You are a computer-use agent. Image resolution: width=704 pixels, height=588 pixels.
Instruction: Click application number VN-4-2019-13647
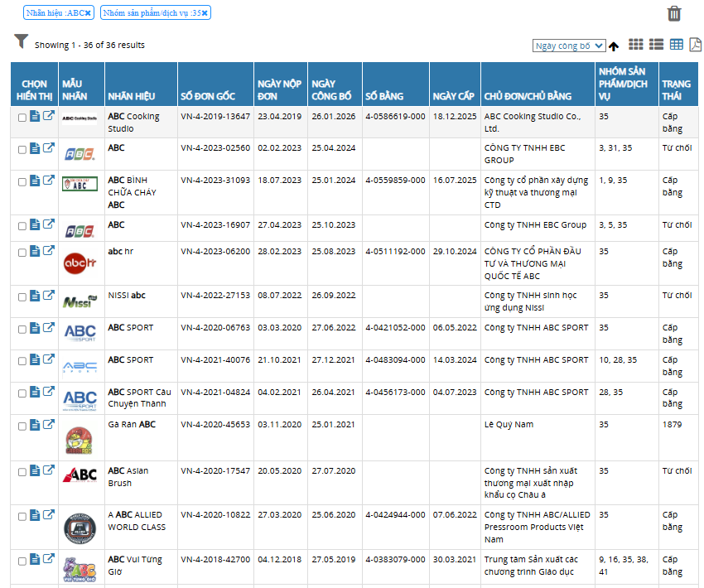(215, 116)
